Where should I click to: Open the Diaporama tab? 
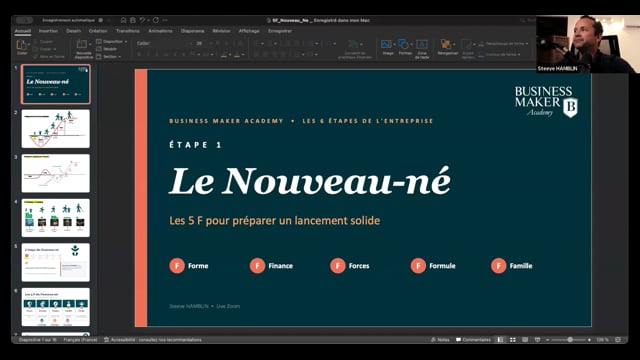[193, 31]
